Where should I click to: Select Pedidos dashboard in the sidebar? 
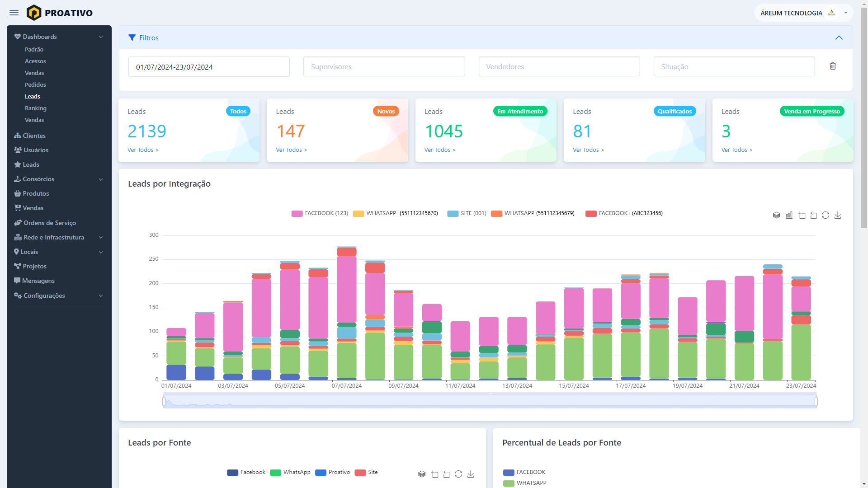click(x=35, y=84)
